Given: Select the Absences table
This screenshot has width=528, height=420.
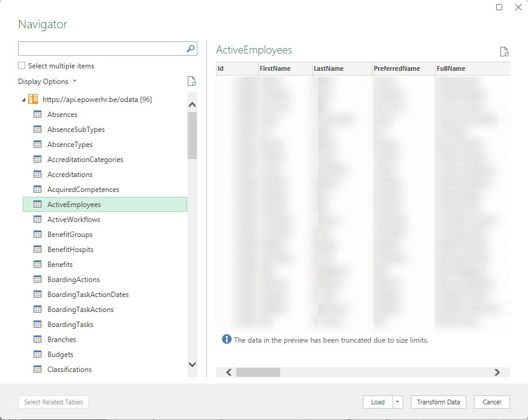Looking at the screenshot, I should coord(105,114).
